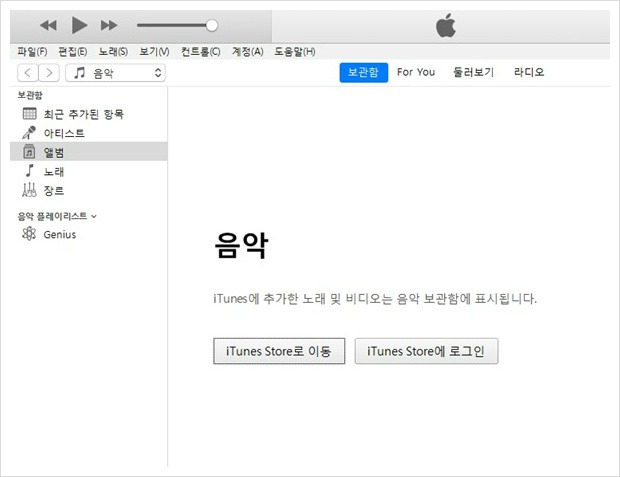This screenshot has width=620, height=477.
Task: Switch to the 라디오 tab
Action: pyautogui.click(x=529, y=72)
